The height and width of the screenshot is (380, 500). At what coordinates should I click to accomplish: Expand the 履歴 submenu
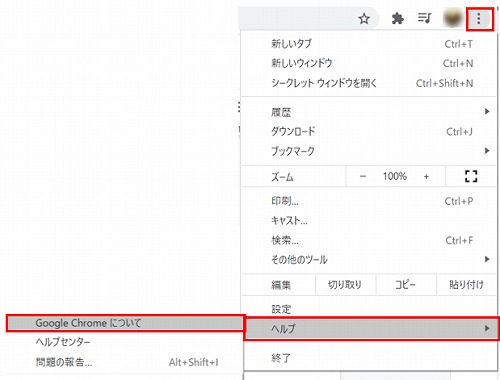[x=369, y=112]
